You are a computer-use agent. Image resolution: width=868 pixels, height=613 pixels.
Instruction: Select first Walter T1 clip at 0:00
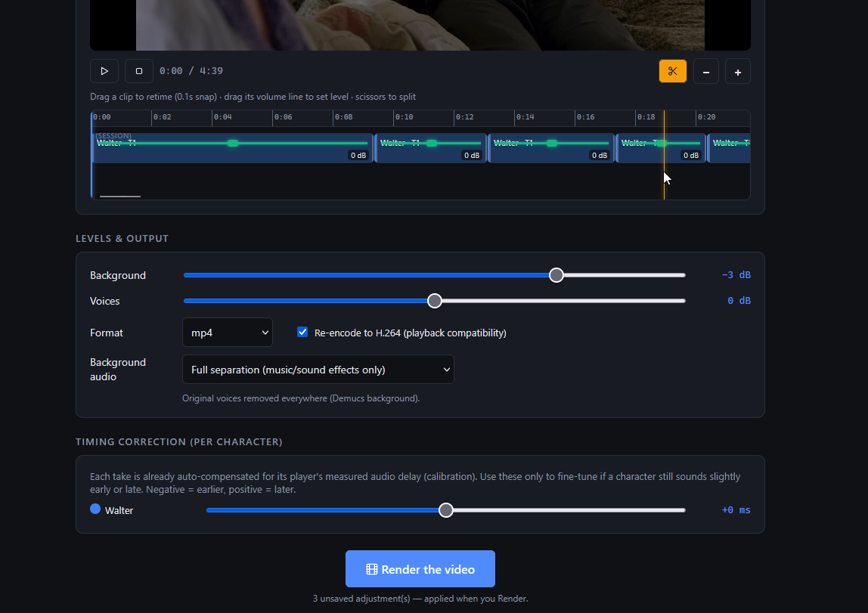(233, 148)
